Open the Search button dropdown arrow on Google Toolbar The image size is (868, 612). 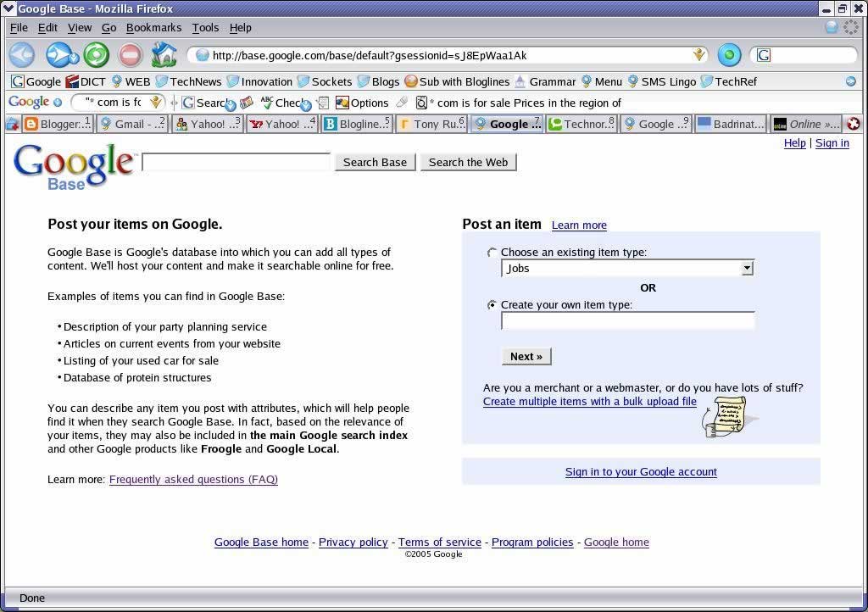coord(231,104)
